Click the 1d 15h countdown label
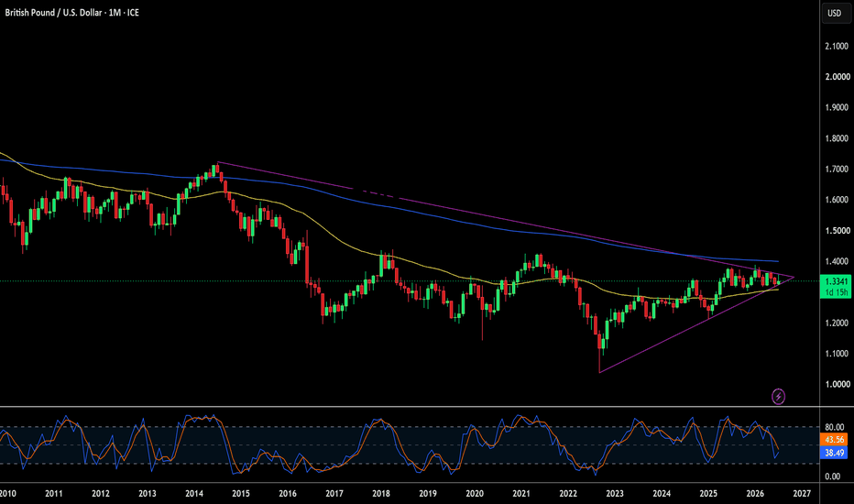 coord(837,292)
